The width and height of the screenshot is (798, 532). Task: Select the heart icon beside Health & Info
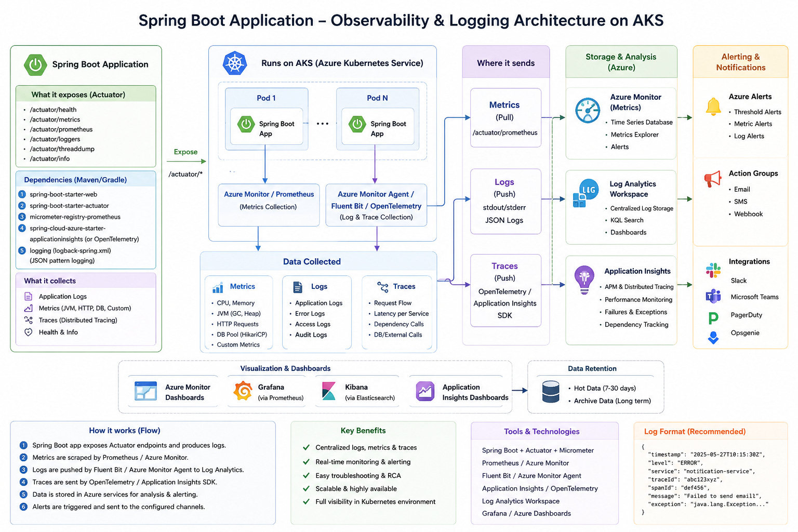29,332
